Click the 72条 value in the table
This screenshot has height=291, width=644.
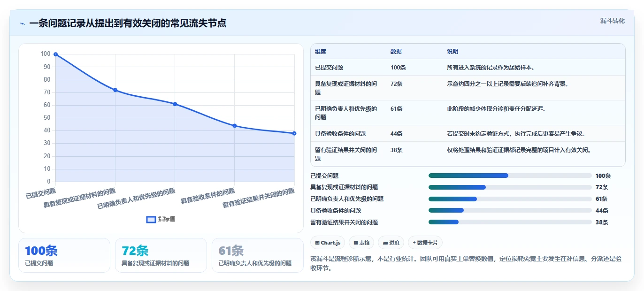tap(397, 84)
